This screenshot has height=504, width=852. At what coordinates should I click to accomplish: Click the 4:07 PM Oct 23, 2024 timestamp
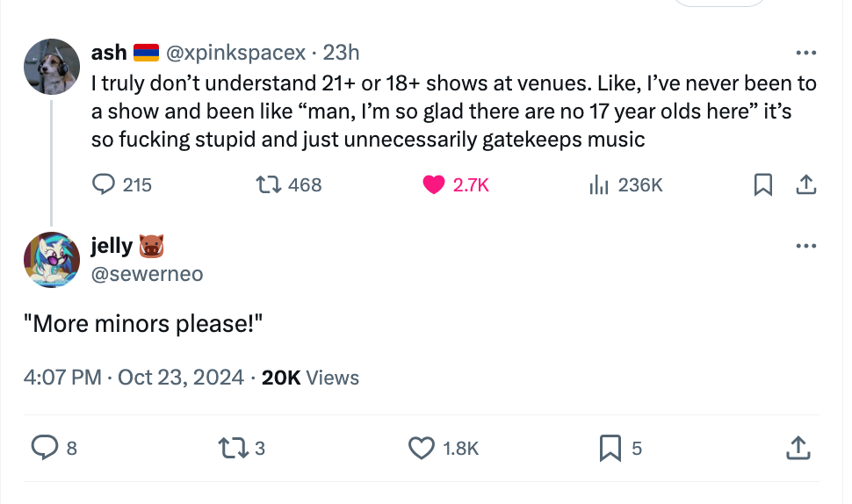point(134,378)
